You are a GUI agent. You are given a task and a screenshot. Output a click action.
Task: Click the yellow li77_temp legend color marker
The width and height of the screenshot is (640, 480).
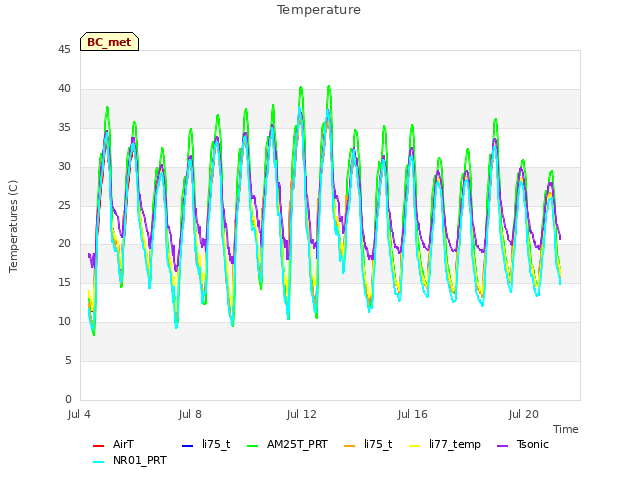[x=415, y=446]
